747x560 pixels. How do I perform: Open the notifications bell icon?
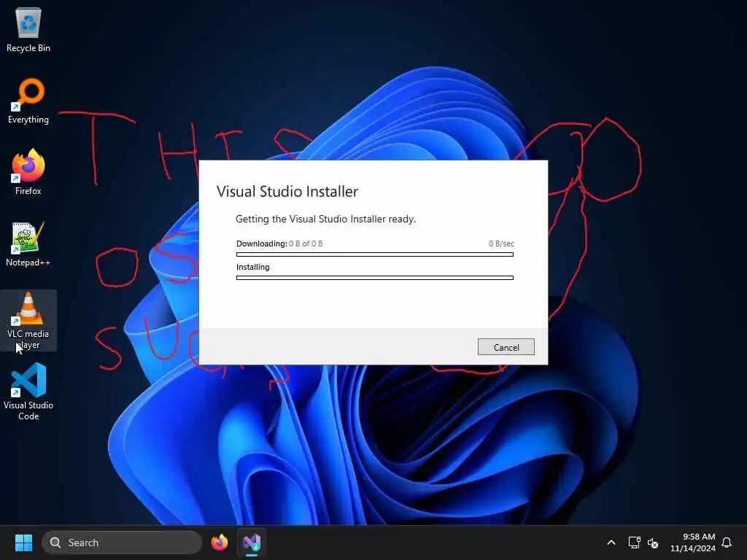click(727, 542)
